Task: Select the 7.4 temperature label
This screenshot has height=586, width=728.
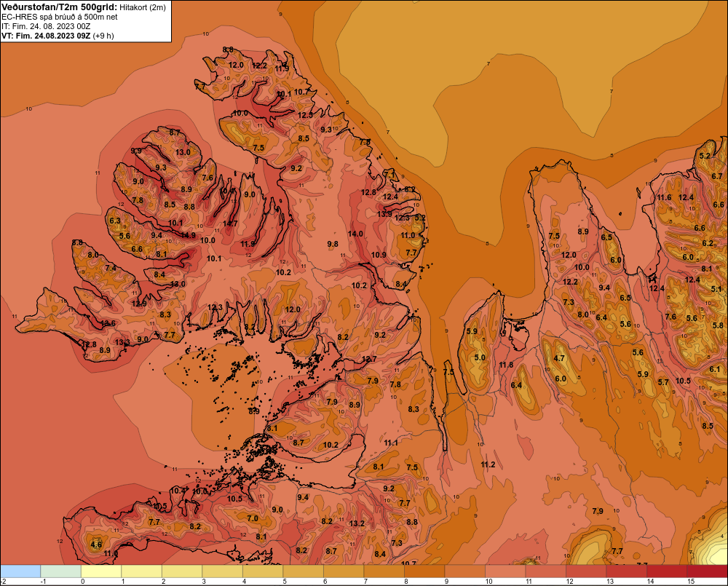Action: click(x=111, y=268)
